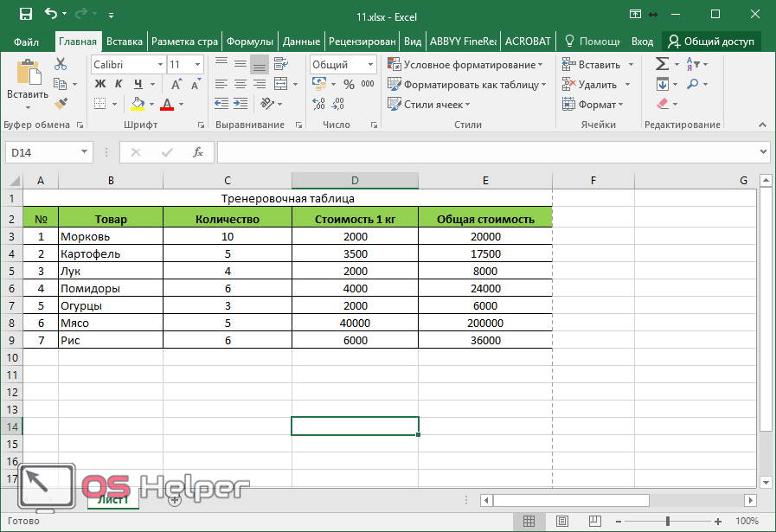Select cell containing Картофель

point(110,253)
